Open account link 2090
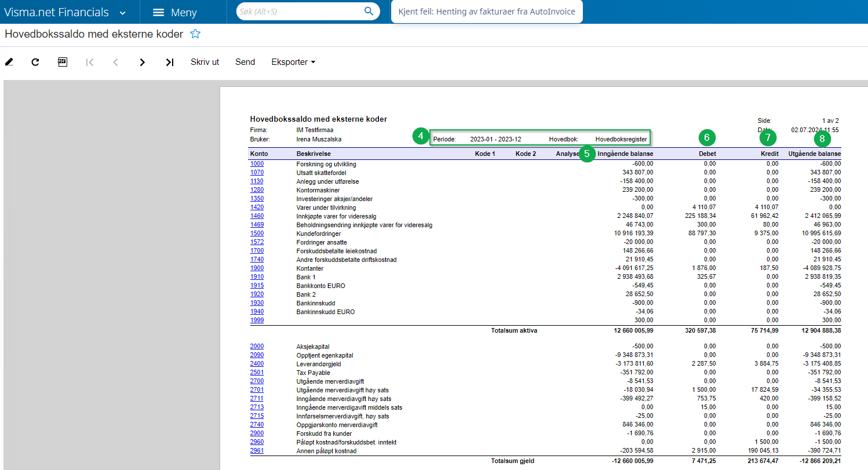Screen dimensions: 868x470 pyautogui.click(x=257, y=355)
